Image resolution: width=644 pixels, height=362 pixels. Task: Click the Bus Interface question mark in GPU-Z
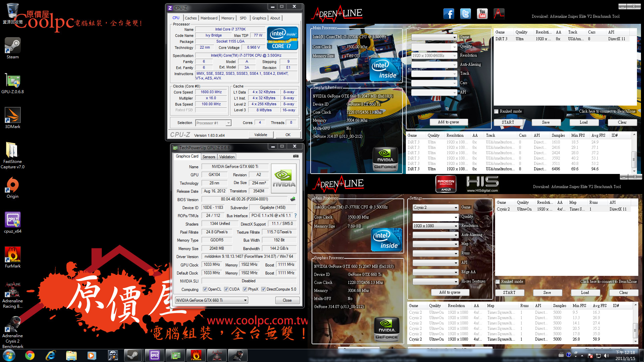pyautogui.click(x=296, y=216)
